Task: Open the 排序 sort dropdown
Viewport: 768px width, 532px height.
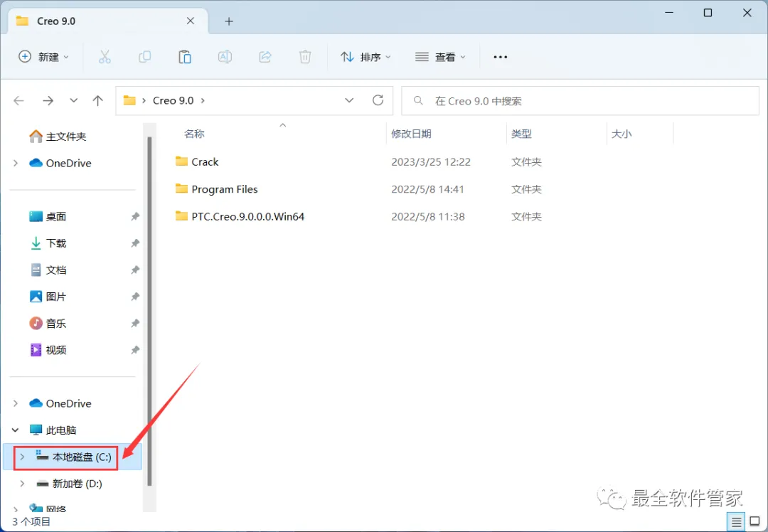Action: (366, 57)
